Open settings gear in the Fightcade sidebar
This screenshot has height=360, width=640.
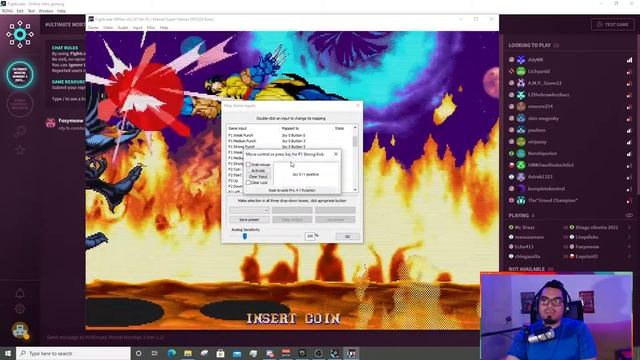tap(20, 309)
